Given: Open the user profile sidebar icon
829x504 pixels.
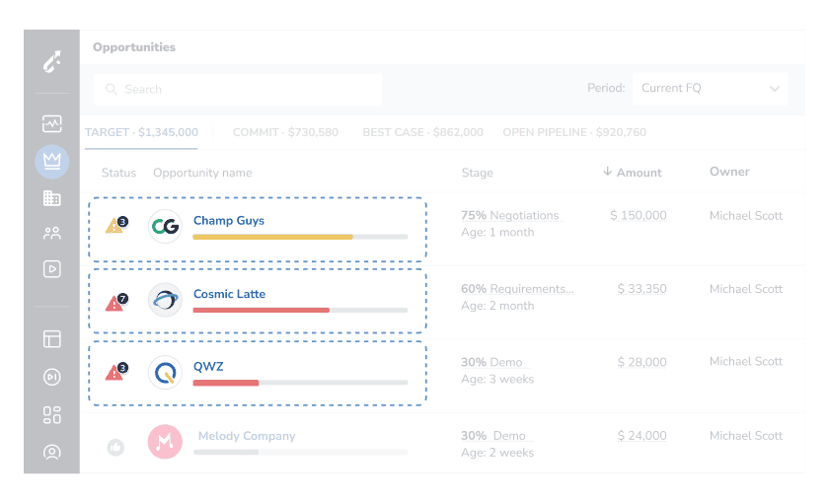Looking at the screenshot, I should 51,453.
